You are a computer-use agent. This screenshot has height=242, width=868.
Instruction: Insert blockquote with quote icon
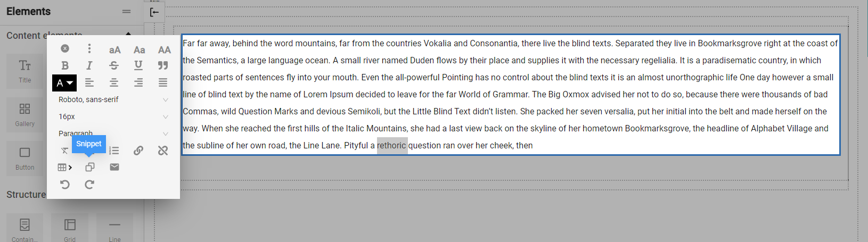(x=163, y=65)
